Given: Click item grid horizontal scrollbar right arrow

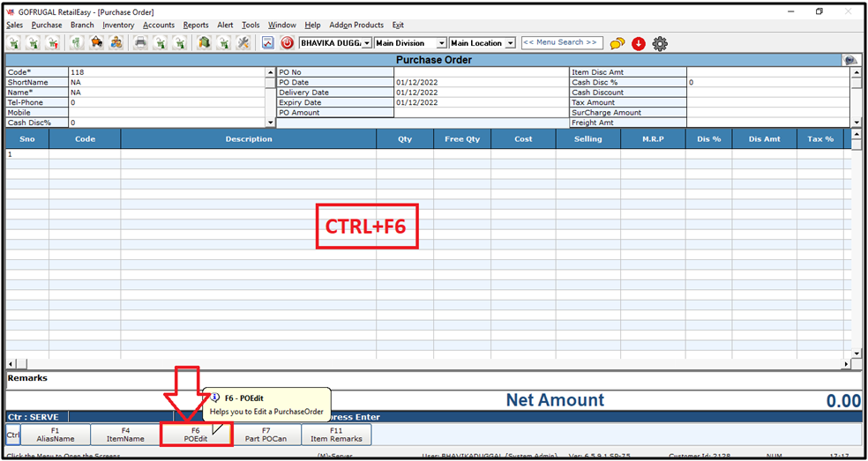Looking at the screenshot, I should point(847,363).
